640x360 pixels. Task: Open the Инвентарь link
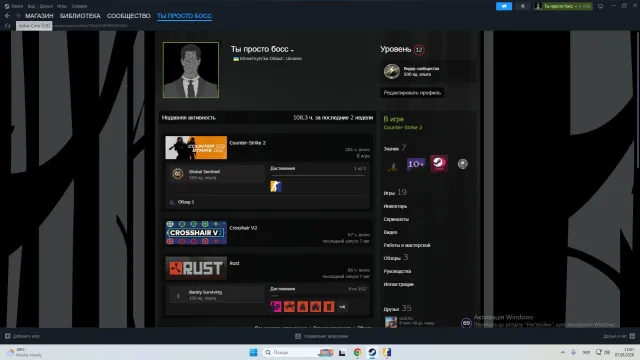395,207
